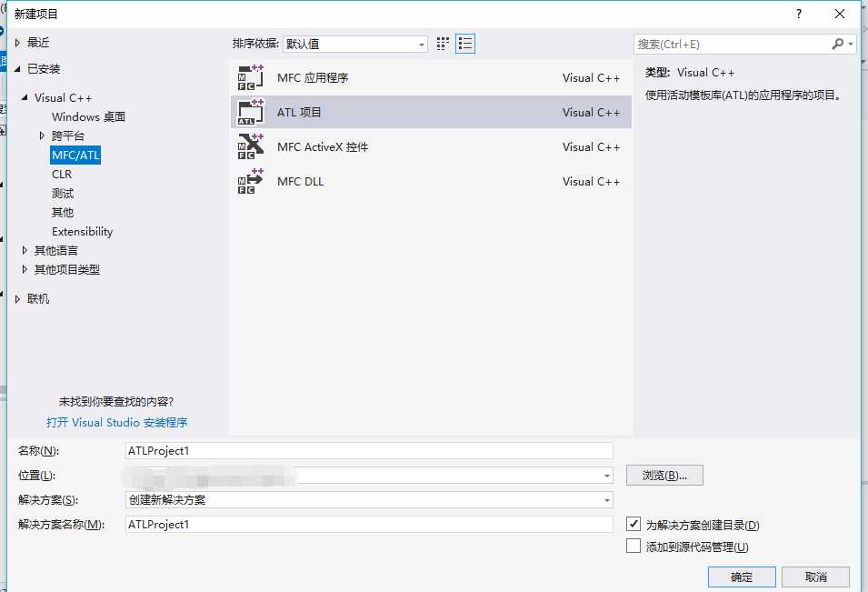This screenshot has height=592, width=868.
Task: Click the 浏览(B)... button
Action: [664, 476]
